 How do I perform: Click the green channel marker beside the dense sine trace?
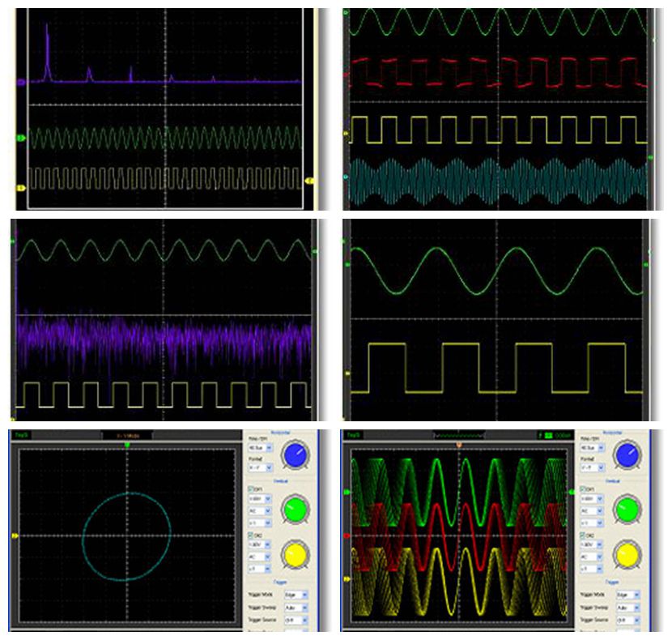21,138
